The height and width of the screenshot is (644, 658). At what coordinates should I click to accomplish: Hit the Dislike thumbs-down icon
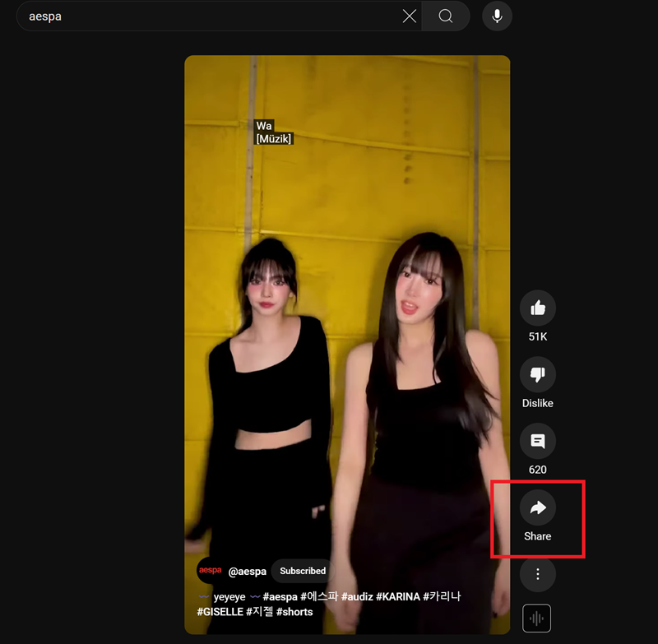pyautogui.click(x=538, y=375)
